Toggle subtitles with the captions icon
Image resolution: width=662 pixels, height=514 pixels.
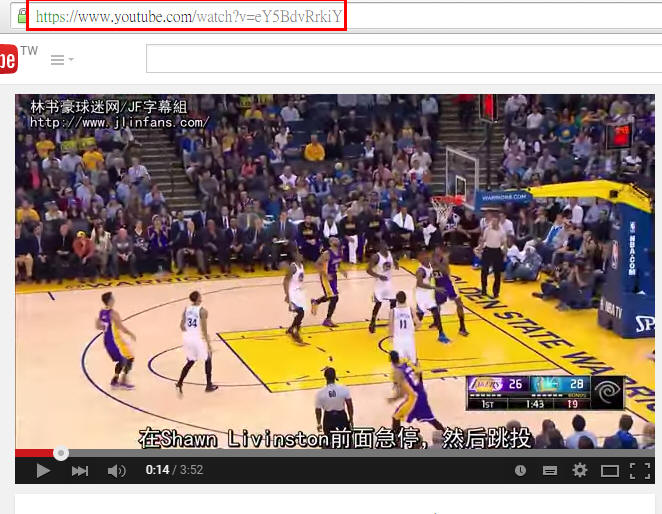click(x=549, y=470)
